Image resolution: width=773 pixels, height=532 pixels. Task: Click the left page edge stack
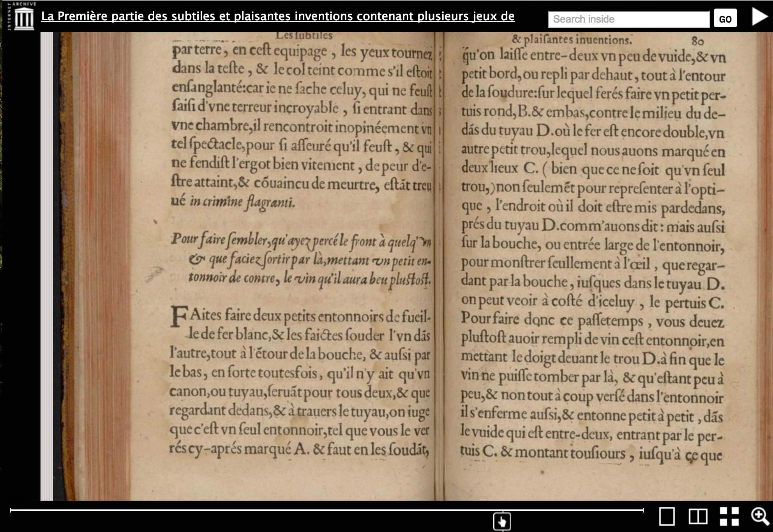(x=47, y=266)
